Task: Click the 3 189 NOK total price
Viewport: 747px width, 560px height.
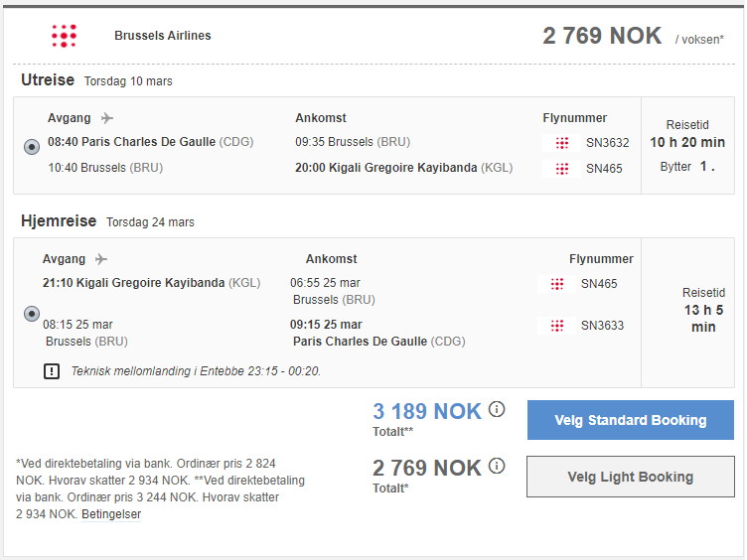Action: pyautogui.click(x=427, y=411)
